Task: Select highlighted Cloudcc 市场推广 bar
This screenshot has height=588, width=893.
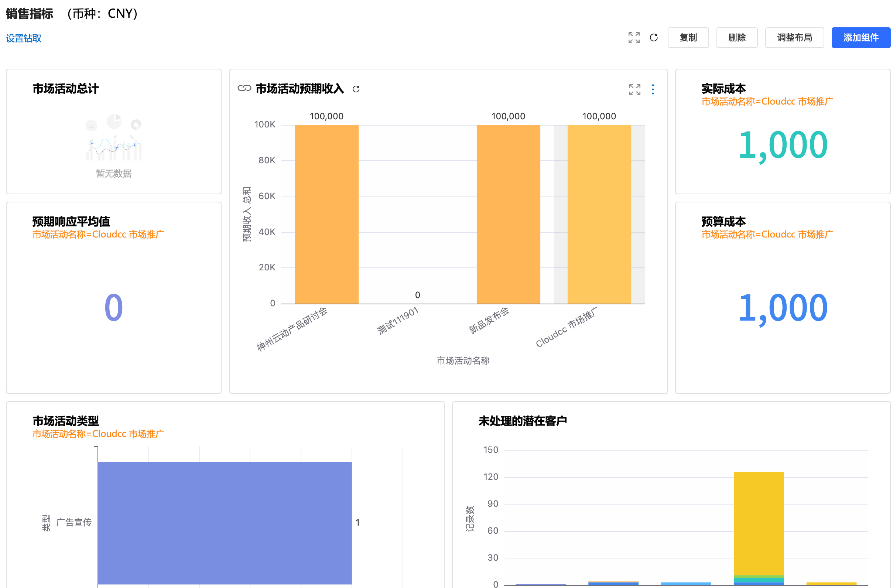Action: pyautogui.click(x=599, y=214)
